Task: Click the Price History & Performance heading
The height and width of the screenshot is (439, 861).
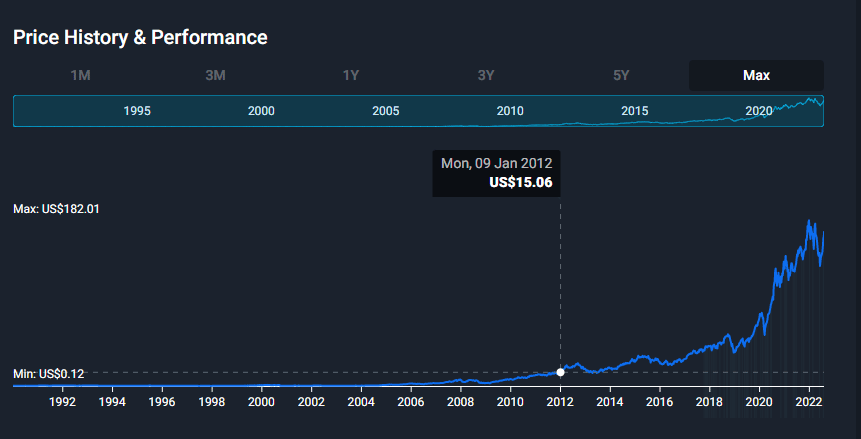Action: [x=140, y=38]
